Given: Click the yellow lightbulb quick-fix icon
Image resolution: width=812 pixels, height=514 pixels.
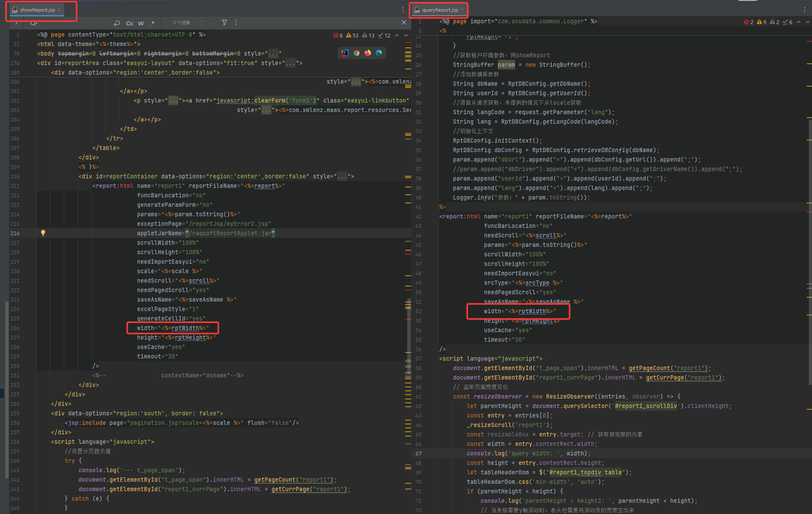Looking at the screenshot, I should pyautogui.click(x=43, y=233).
